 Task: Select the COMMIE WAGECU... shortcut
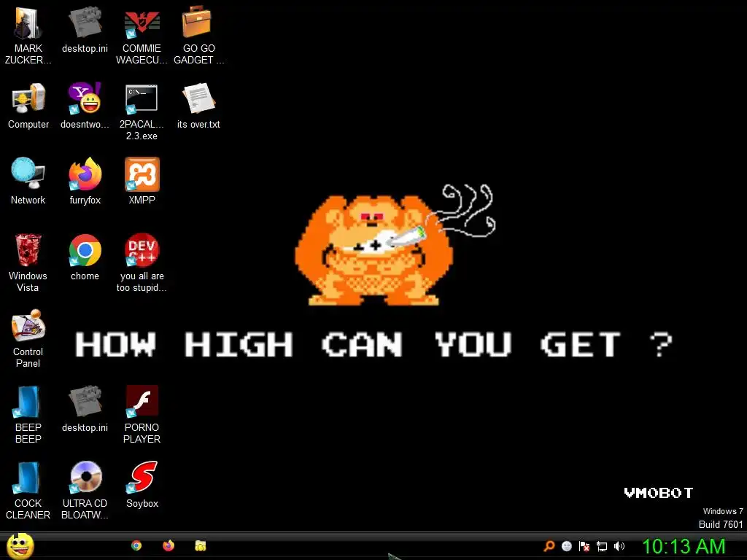click(142, 36)
